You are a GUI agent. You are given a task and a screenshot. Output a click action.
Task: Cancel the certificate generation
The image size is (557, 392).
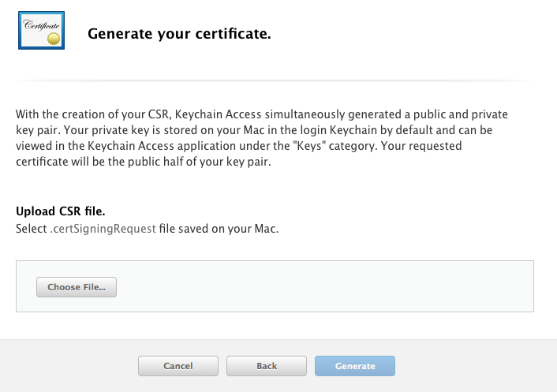coord(178,366)
